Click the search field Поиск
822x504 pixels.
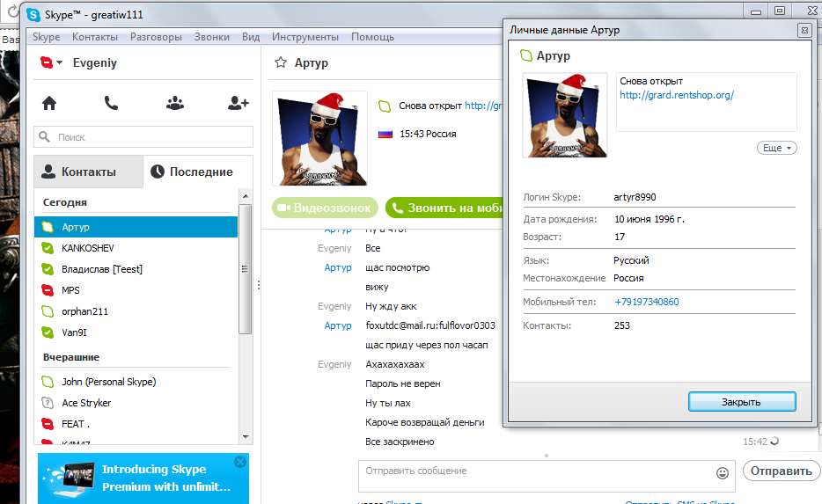pos(143,137)
